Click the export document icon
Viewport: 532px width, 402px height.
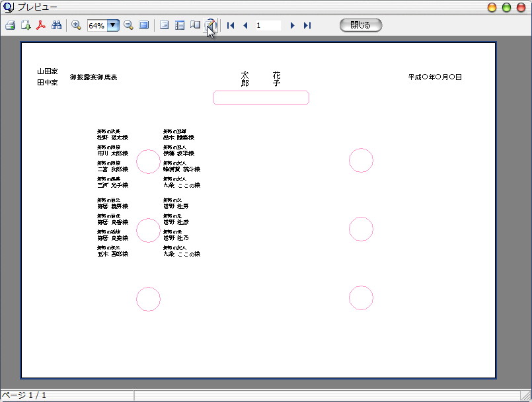tap(26, 25)
